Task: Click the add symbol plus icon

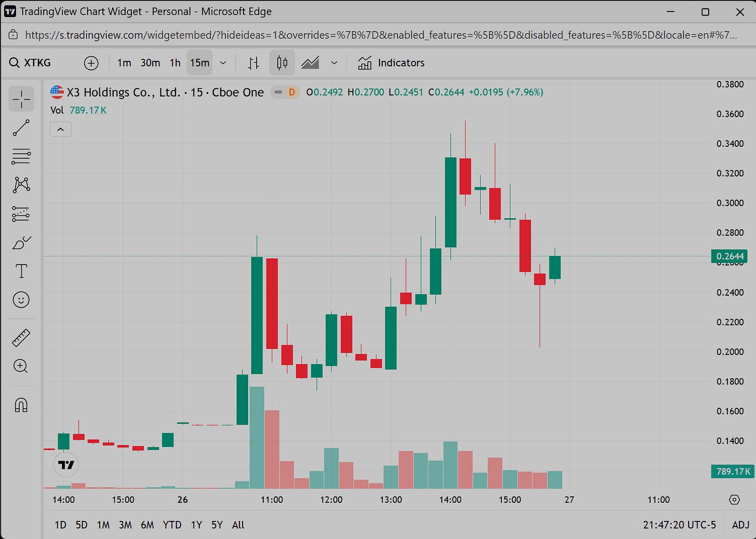Action: [x=91, y=63]
